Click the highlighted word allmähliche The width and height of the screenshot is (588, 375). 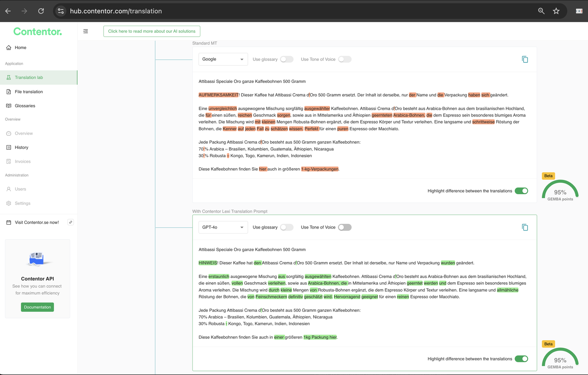(x=507, y=290)
